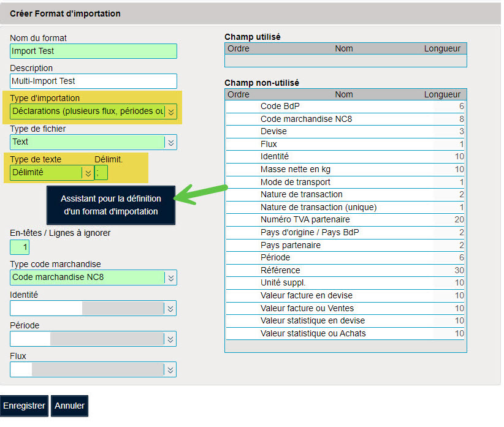The width and height of the screenshot is (504, 427).
Task: Select the Nature de transaction row
Action: click(346, 195)
